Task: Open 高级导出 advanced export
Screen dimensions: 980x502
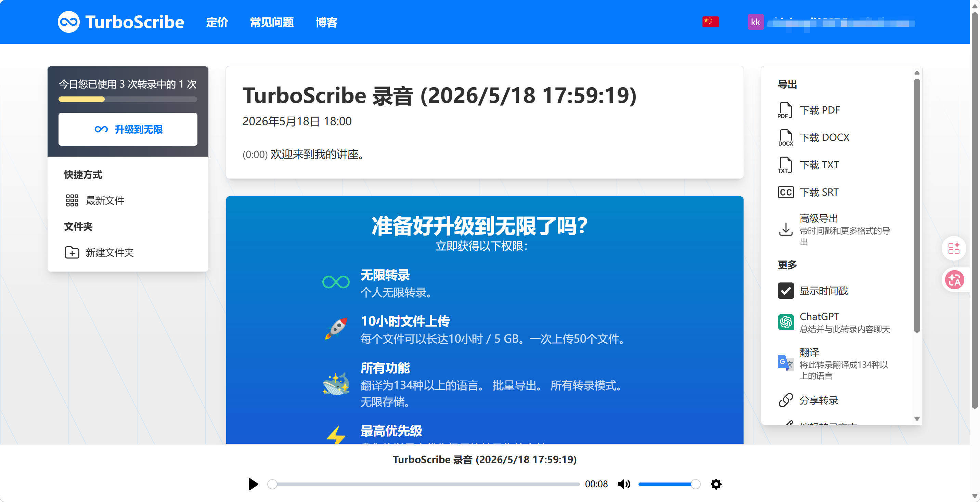Action: click(x=835, y=229)
